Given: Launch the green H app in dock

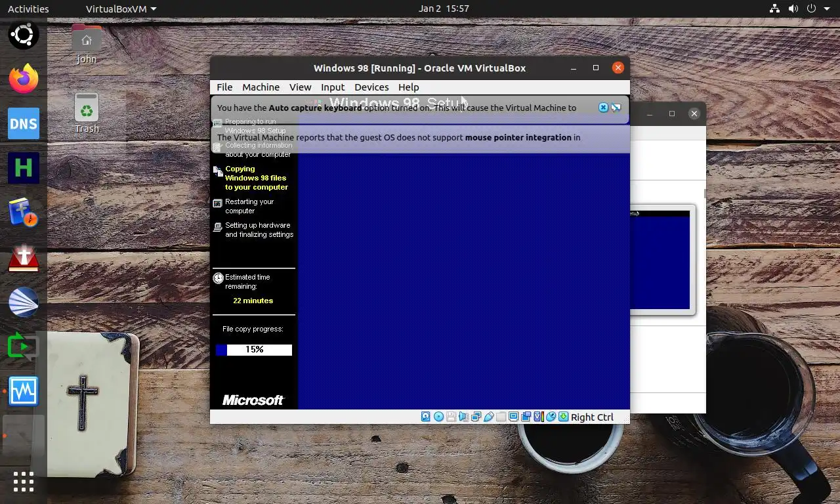Looking at the screenshot, I should pyautogui.click(x=24, y=168).
